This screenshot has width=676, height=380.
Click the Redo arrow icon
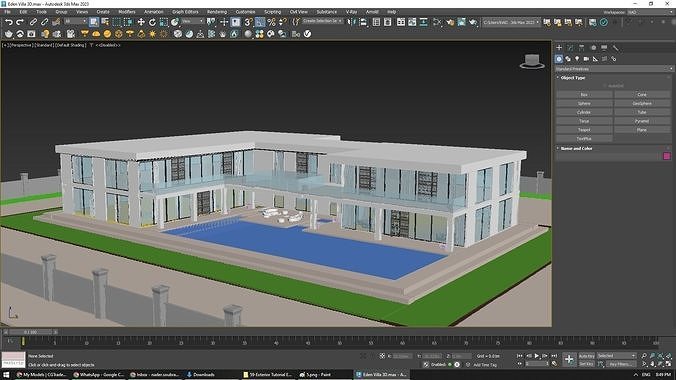20,22
